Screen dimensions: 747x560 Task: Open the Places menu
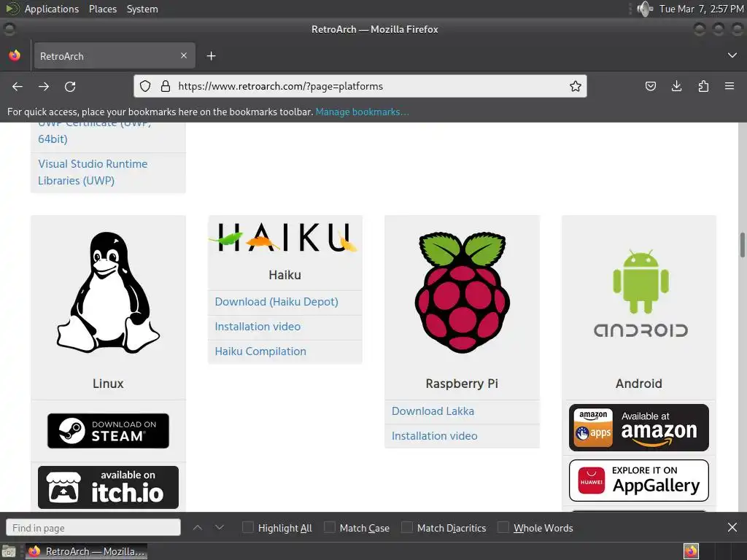pos(102,9)
